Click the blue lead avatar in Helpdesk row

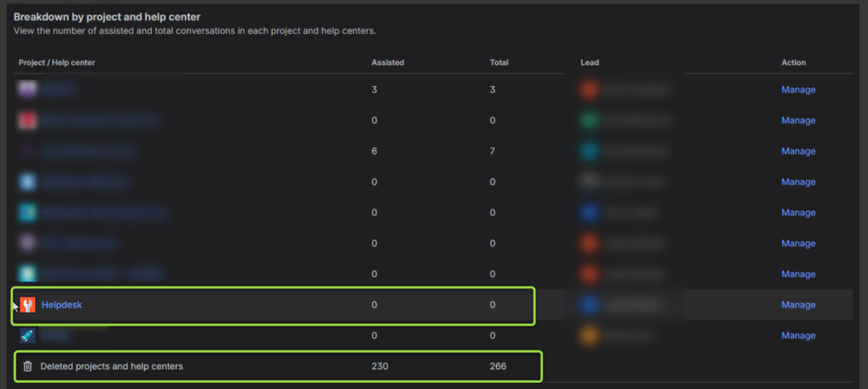(x=590, y=305)
